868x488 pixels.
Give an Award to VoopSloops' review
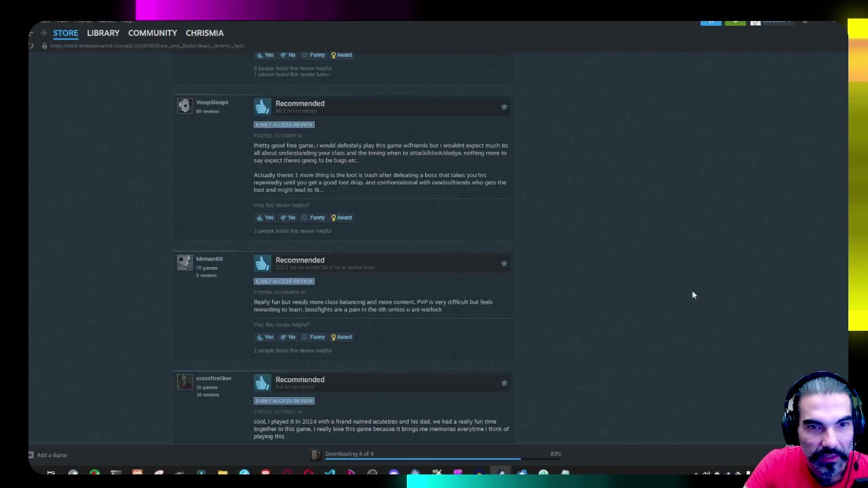[341, 218]
